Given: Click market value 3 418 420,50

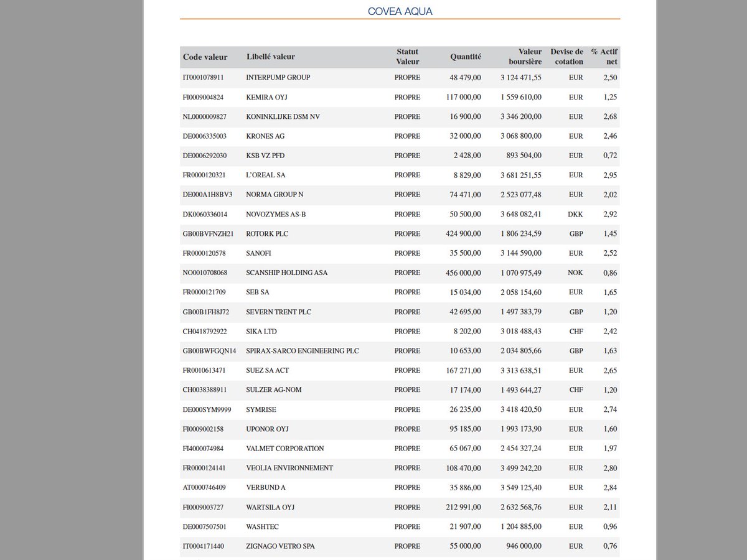Looking at the screenshot, I should (x=521, y=409).
